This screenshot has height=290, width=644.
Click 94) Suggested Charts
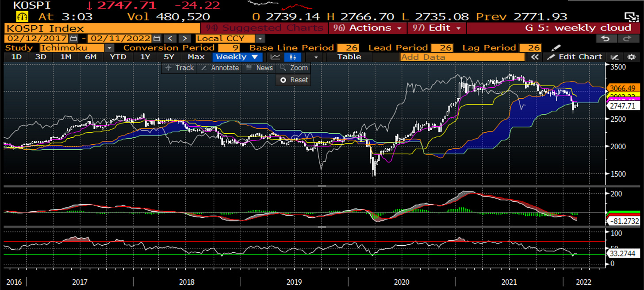tap(265, 28)
